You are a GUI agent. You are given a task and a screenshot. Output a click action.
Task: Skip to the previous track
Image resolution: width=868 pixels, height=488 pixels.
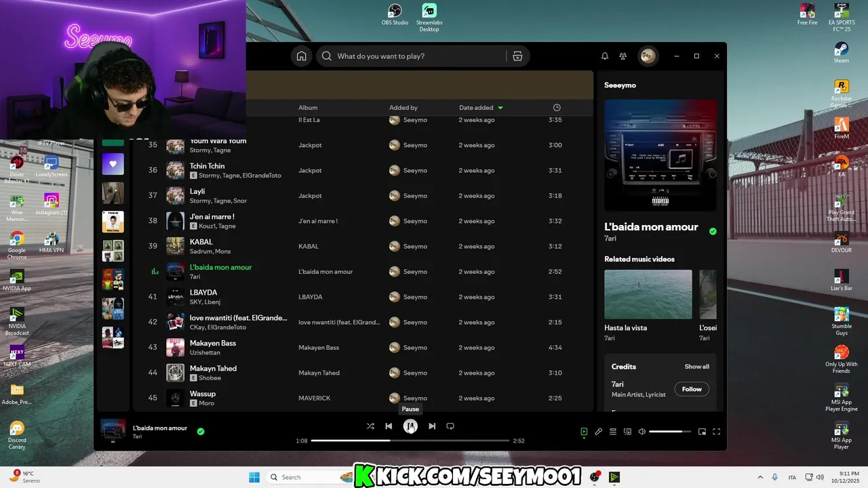point(389,426)
